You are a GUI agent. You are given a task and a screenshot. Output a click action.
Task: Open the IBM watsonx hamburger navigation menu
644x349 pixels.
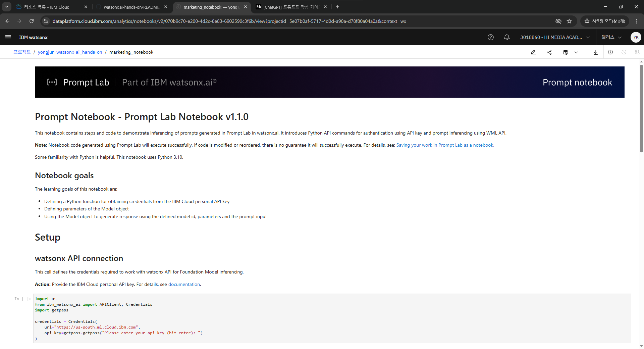pyautogui.click(x=8, y=37)
